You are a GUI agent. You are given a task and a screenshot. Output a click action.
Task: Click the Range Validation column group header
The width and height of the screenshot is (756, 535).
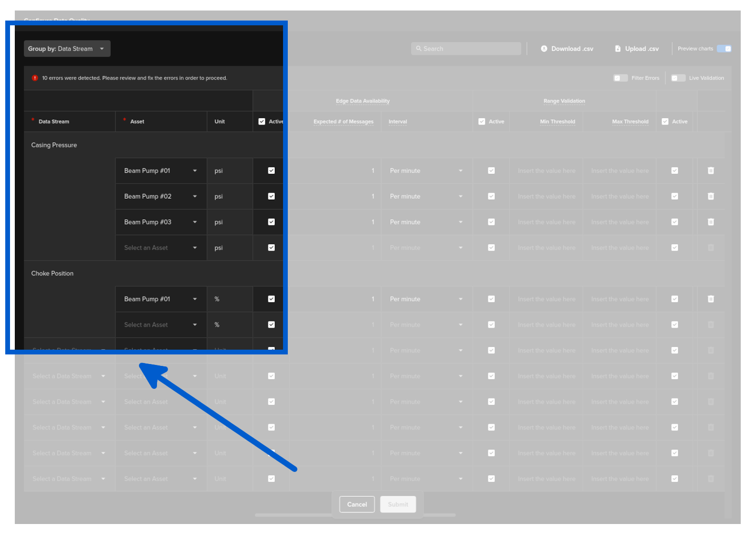pos(564,101)
